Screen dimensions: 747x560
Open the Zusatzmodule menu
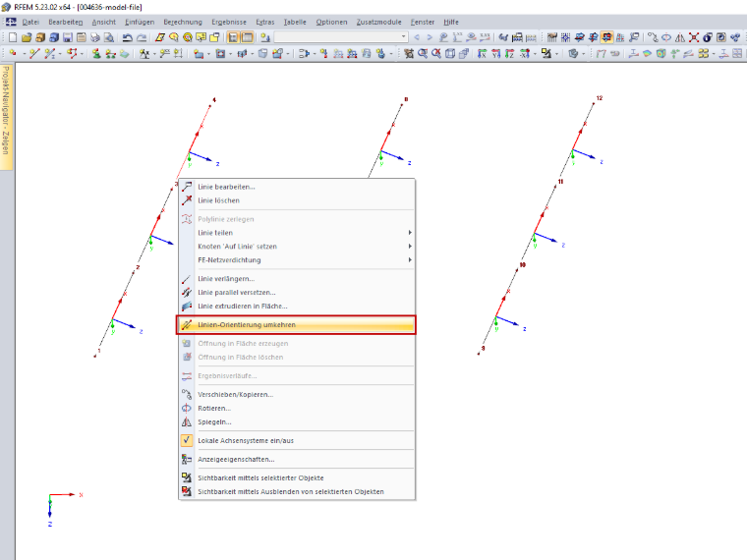tap(378, 22)
